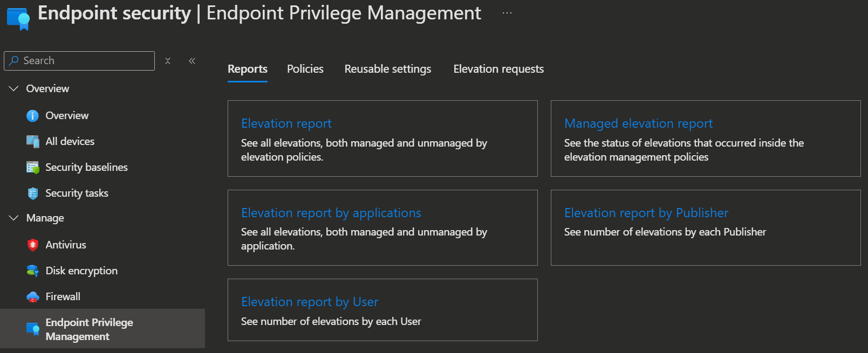
Task: Click the search magnifier icon
Action: tap(15, 60)
